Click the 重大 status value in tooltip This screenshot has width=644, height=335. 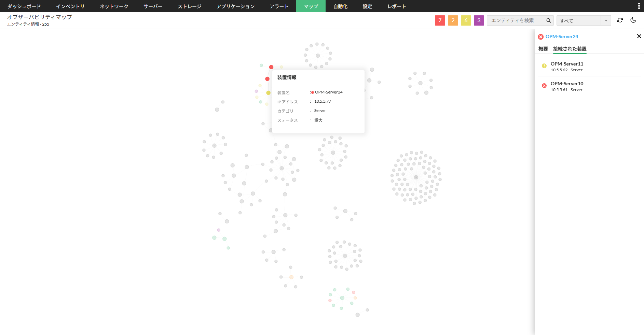click(x=318, y=120)
